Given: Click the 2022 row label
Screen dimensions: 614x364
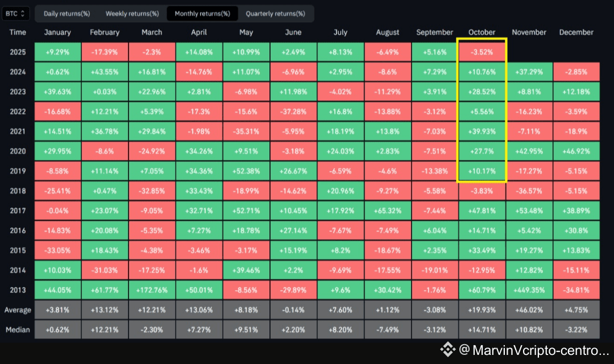Looking at the screenshot, I should coord(18,112).
